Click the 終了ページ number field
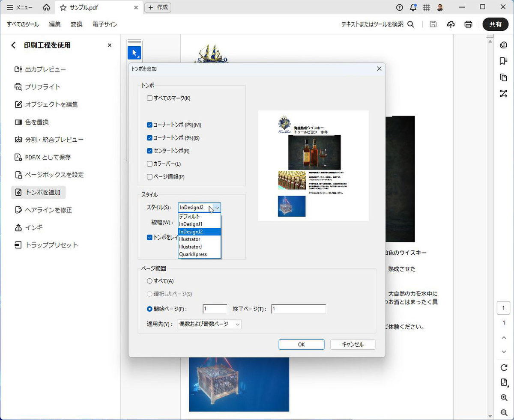 click(299, 309)
